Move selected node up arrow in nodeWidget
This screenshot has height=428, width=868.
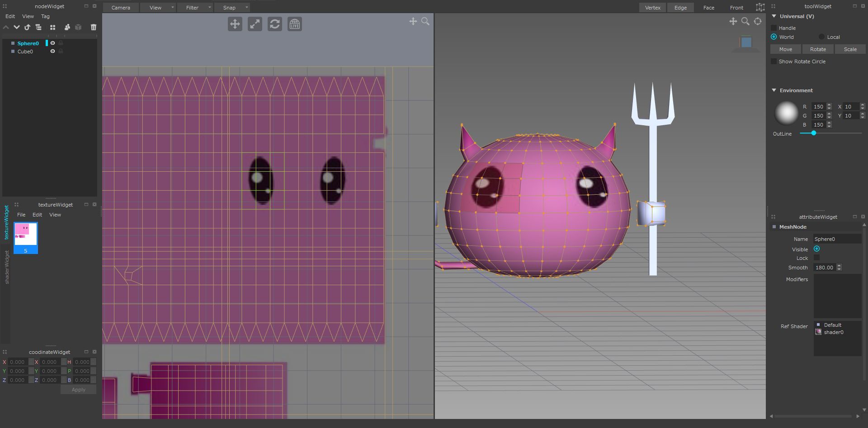[x=6, y=27]
